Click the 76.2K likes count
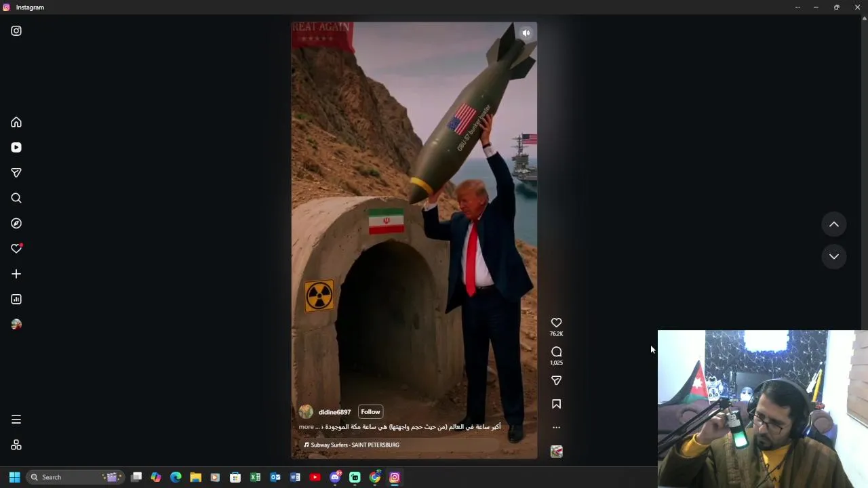The image size is (868, 488). coord(556,334)
